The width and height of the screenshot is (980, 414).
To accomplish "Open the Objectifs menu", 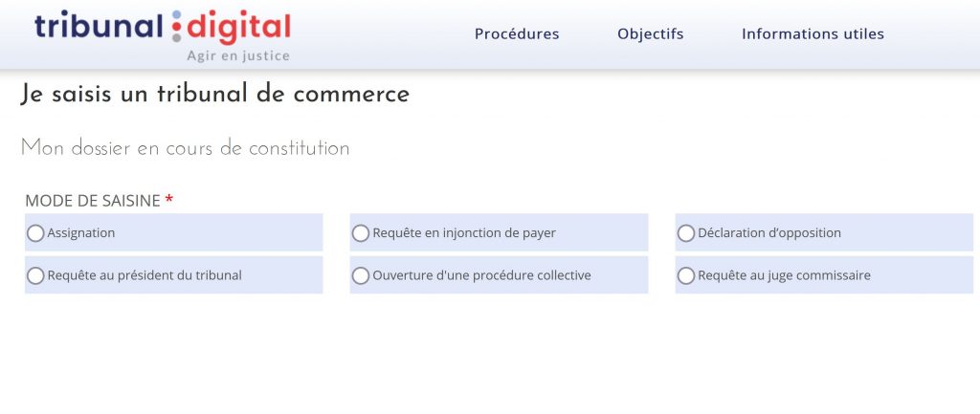I will tap(651, 34).
